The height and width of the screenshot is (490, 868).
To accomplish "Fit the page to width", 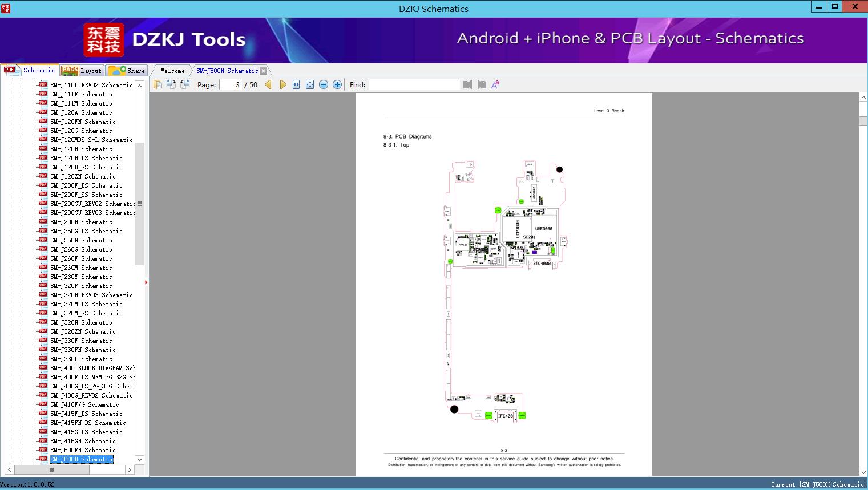I will point(296,84).
